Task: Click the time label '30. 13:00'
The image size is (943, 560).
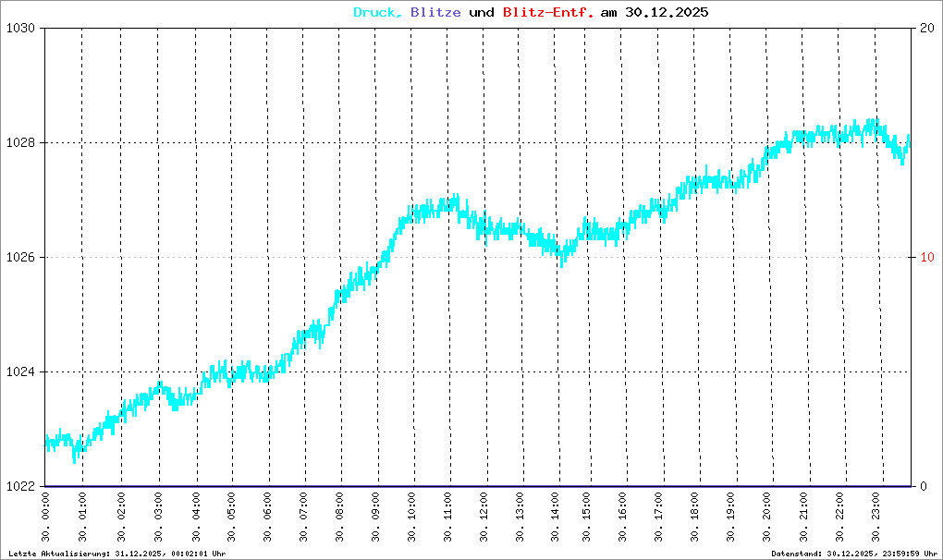Action: (x=520, y=517)
